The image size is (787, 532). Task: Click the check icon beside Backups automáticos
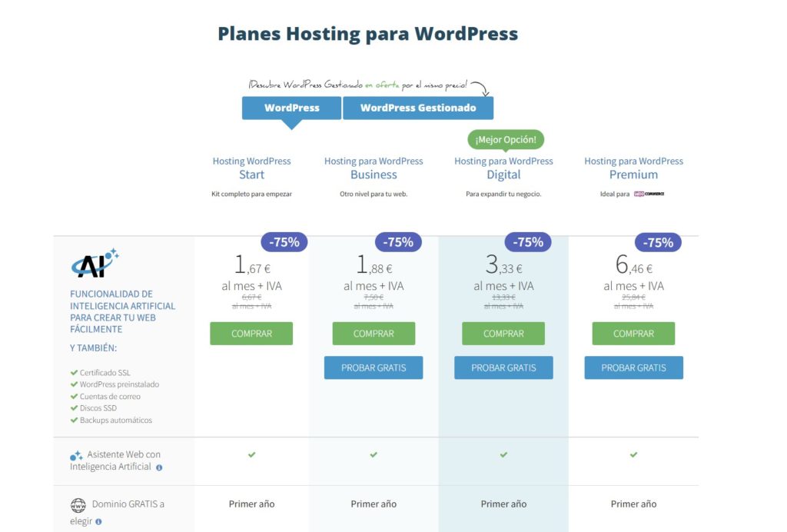coord(74,420)
